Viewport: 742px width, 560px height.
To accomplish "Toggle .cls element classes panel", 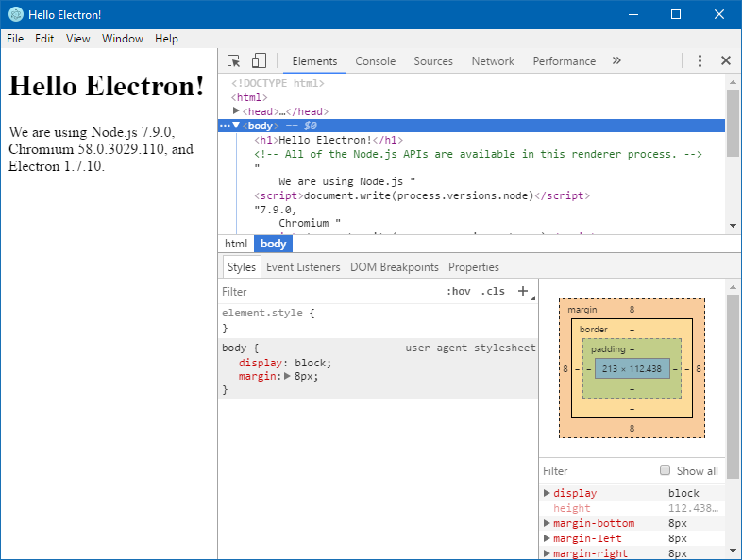I will (x=493, y=291).
